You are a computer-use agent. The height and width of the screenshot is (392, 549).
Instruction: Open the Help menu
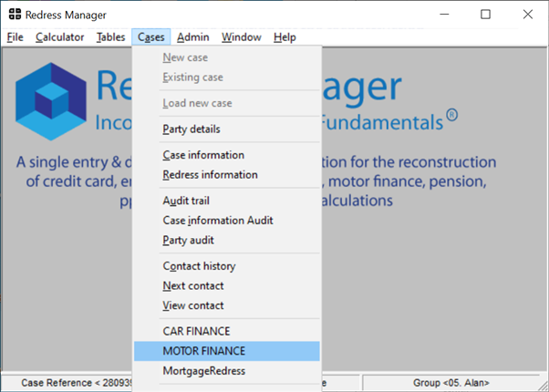285,37
